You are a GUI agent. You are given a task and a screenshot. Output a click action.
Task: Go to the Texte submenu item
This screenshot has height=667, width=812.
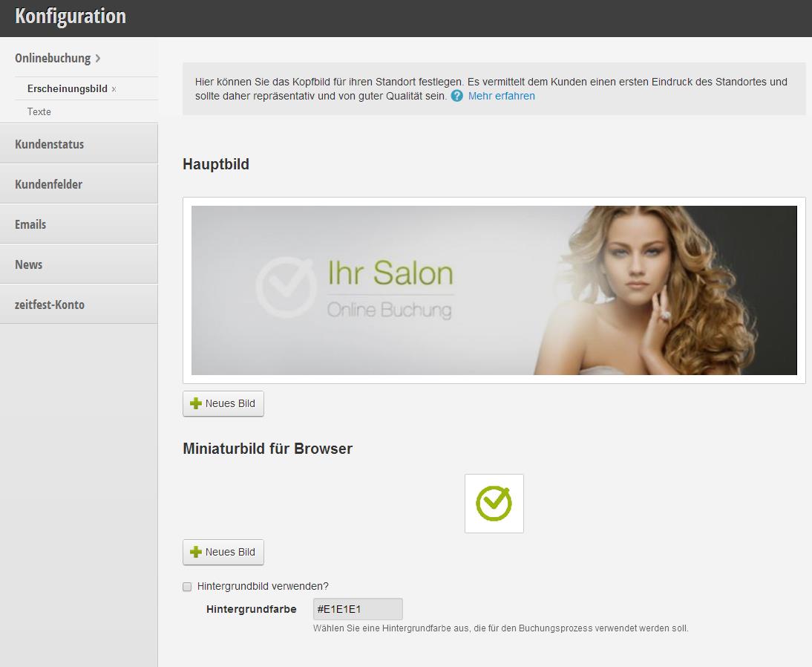39,111
